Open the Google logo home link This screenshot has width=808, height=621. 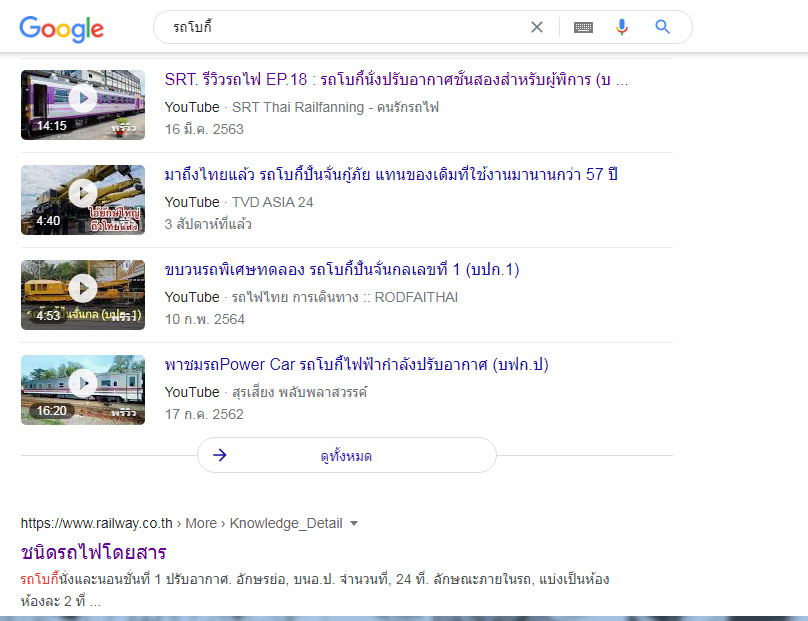(x=61, y=29)
